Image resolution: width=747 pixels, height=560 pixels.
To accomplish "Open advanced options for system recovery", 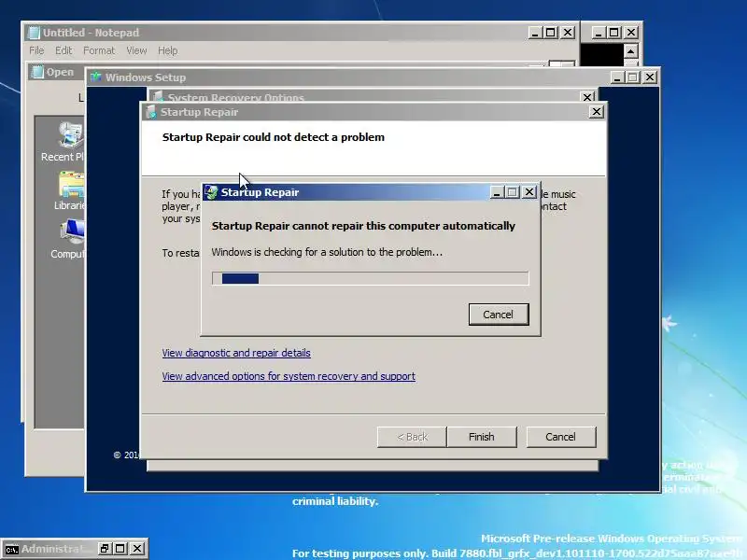I will pos(289,376).
